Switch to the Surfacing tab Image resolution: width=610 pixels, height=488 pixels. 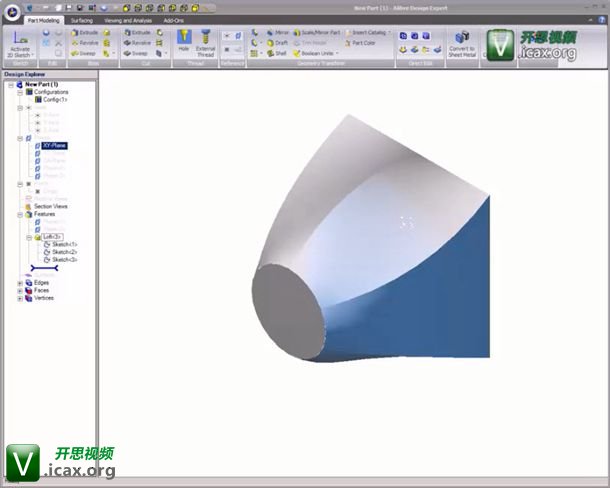tap(82, 20)
